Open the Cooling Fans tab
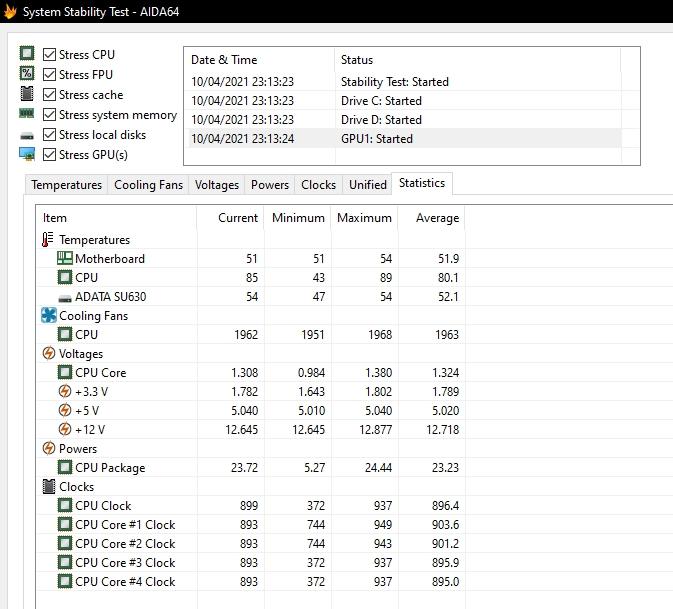This screenshot has height=609, width=673. click(x=148, y=185)
